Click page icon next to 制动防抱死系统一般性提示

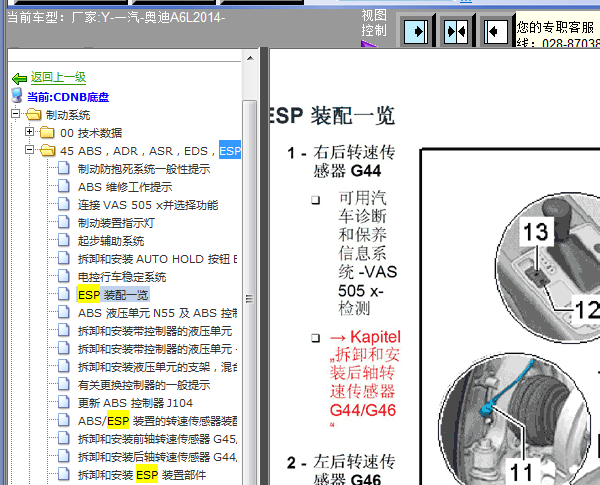pos(64,168)
